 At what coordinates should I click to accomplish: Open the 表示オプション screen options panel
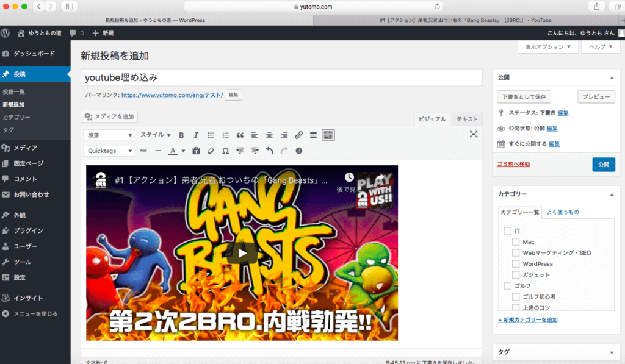click(x=547, y=47)
